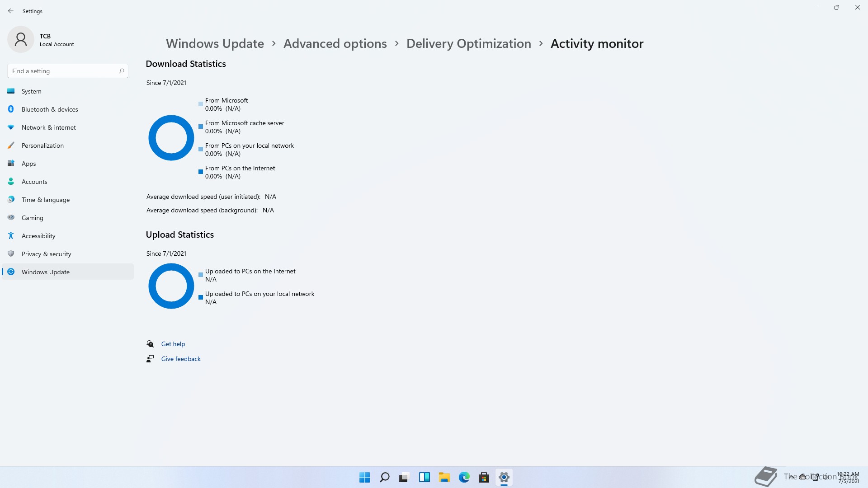Image resolution: width=868 pixels, height=488 pixels.
Task: Click the Privacy & security shield icon
Action: point(11,253)
